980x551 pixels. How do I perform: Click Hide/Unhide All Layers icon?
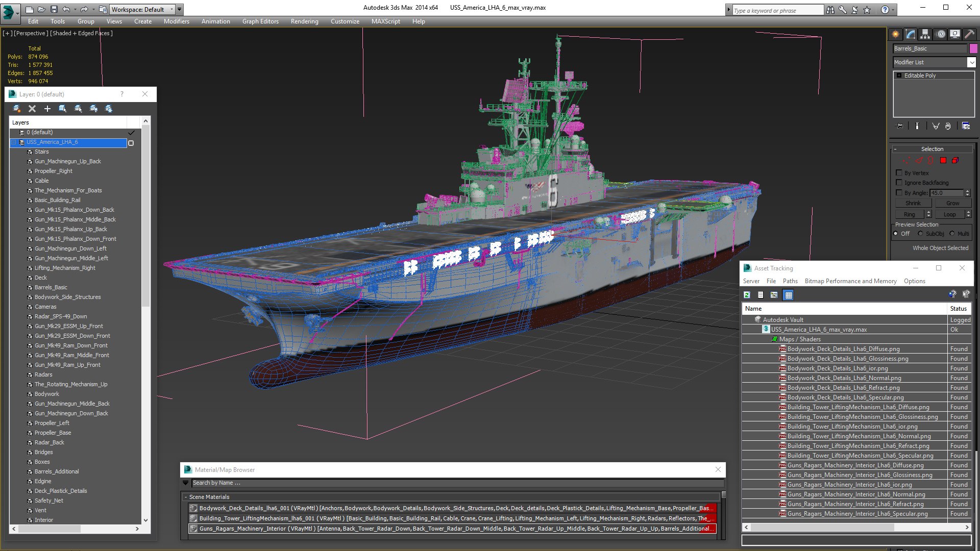tap(93, 109)
